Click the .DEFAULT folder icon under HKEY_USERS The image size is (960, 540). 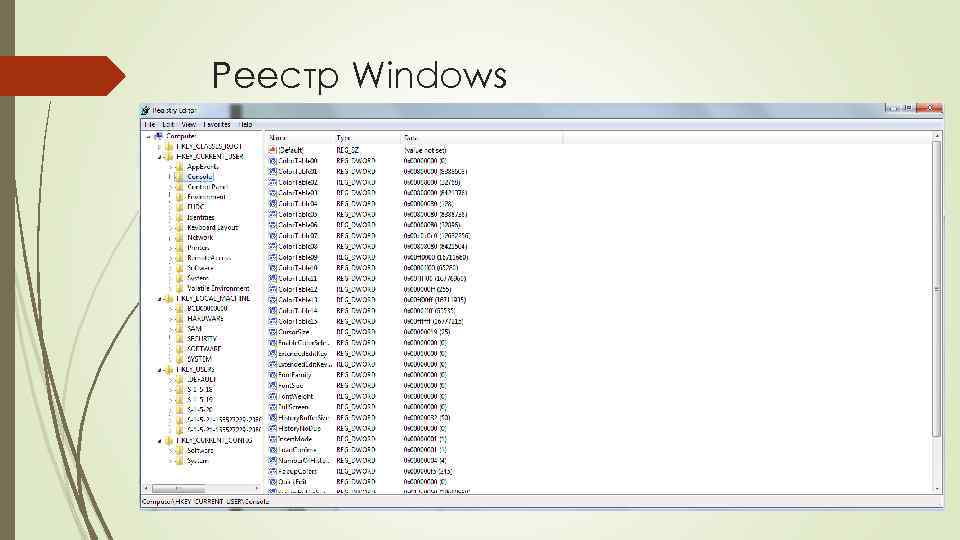pyautogui.click(x=179, y=380)
